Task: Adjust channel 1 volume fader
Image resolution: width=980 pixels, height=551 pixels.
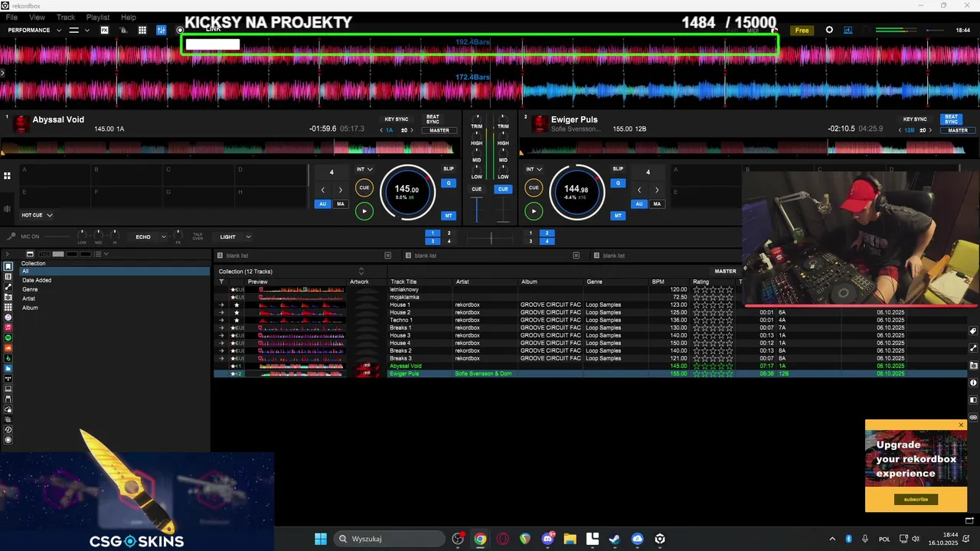Action: (x=477, y=208)
